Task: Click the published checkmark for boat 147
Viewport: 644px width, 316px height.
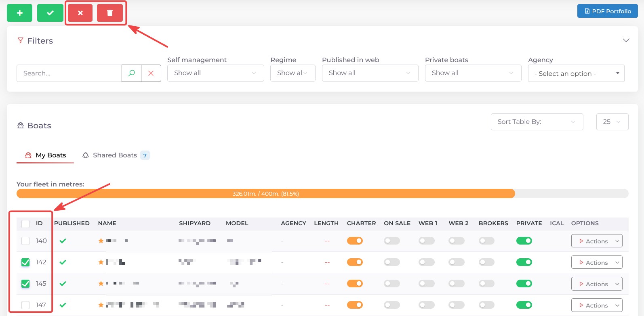Action: click(x=63, y=305)
